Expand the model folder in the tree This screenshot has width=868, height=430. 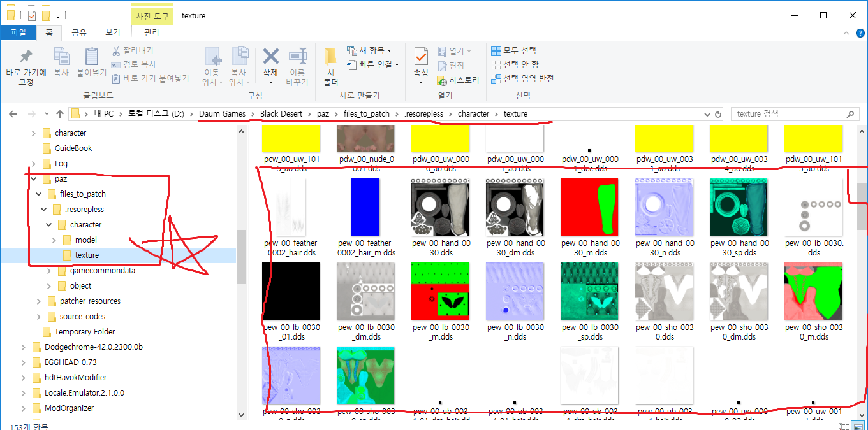(54, 240)
